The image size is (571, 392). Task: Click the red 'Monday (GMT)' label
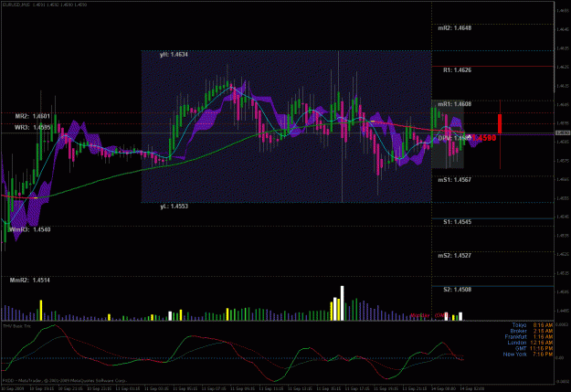click(429, 315)
